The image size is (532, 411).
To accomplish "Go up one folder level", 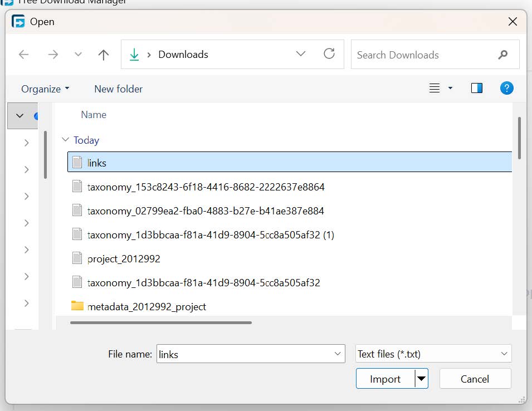I will point(104,55).
